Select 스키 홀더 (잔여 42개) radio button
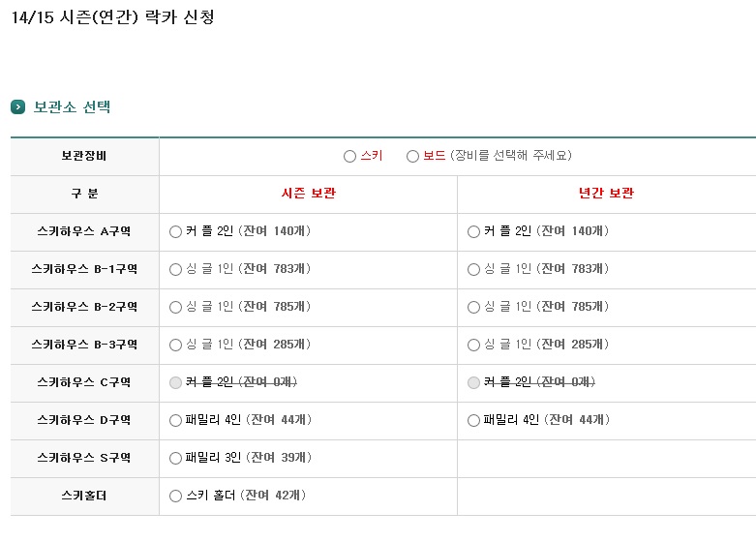 click(x=175, y=497)
